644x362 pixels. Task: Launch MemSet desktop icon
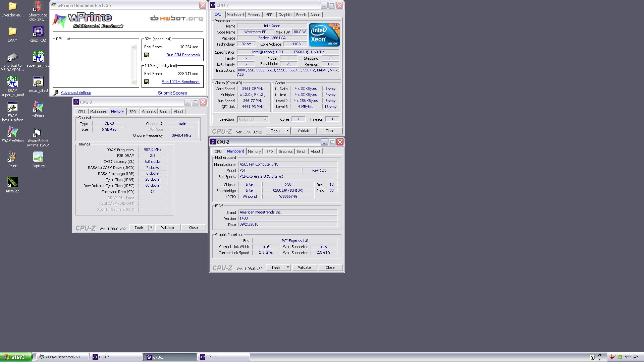pyautogui.click(x=12, y=185)
